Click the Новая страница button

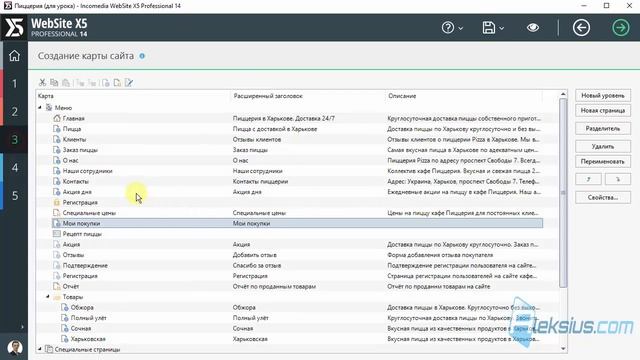click(x=603, y=111)
